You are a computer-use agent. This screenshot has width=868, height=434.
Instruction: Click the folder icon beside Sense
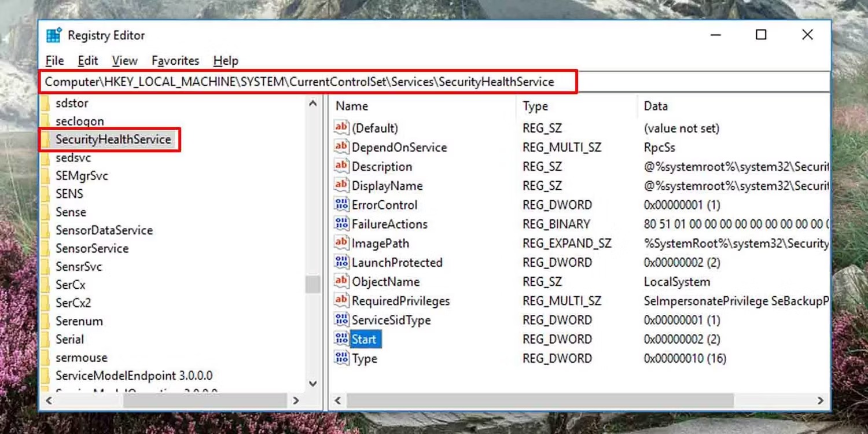tap(46, 212)
